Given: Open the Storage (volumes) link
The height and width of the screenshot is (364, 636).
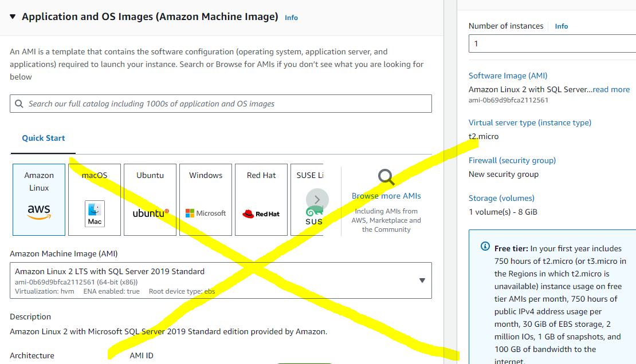Looking at the screenshot, I should pos(501,198).
